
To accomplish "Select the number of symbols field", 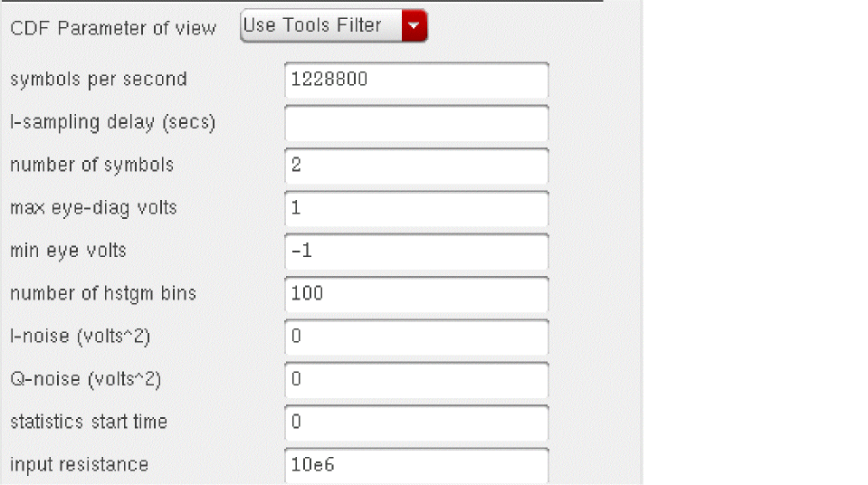I will tap(416, 166).
